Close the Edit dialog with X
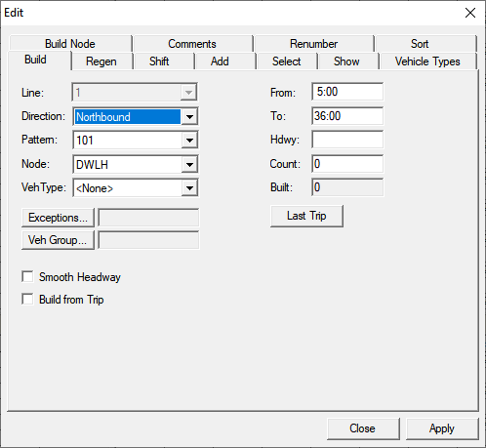The height and width of the screenshot is (448, 486). (470, 13)
